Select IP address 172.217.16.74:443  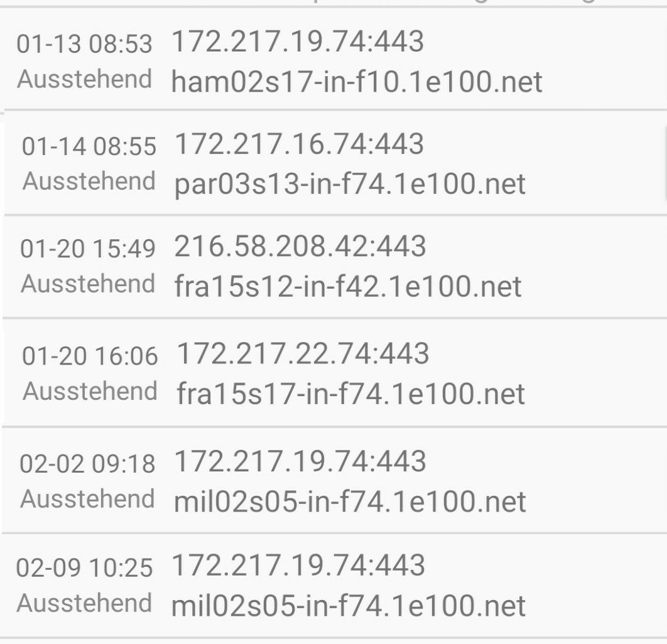(299, 144)
